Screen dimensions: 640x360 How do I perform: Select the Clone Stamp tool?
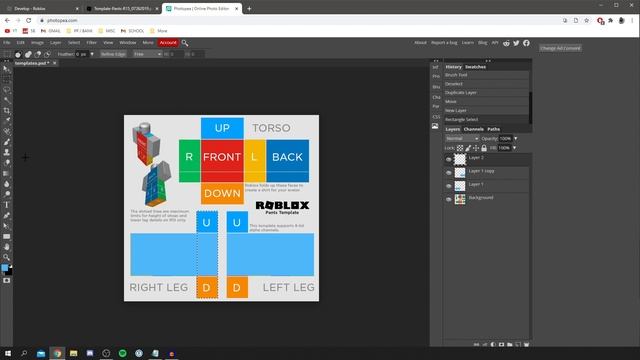7,152
